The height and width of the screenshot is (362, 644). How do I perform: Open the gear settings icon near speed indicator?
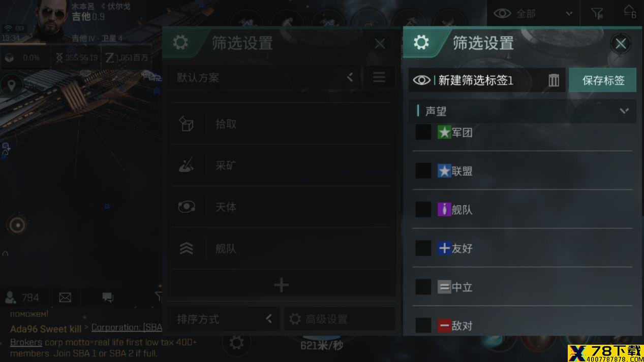(x=236, y=343)
